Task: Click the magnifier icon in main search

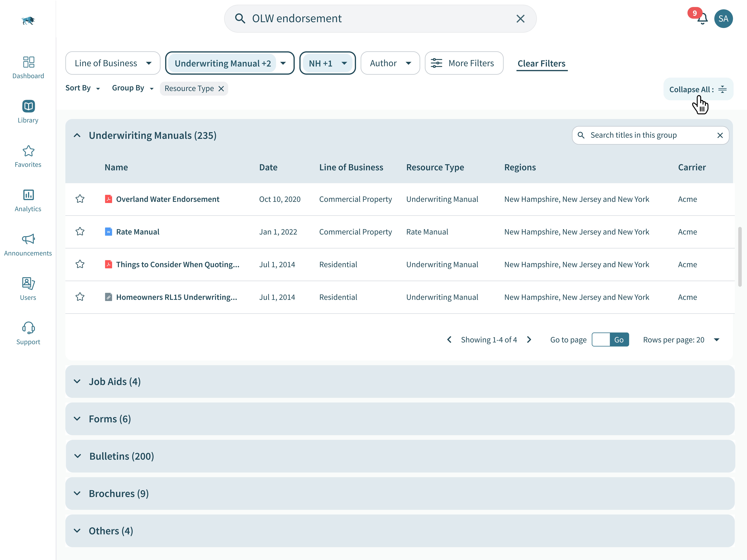Action: pyautogui.click(x=240, y=19)
